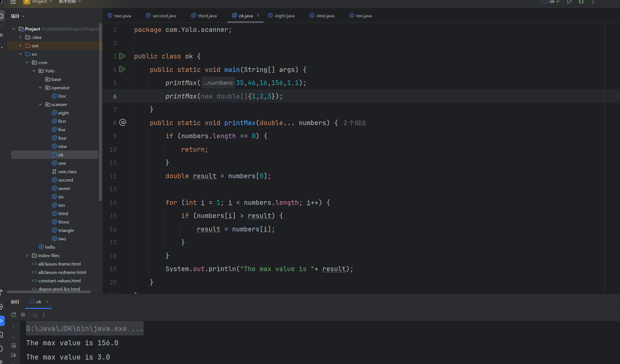Collapse the Project root node
The height and width of the screenshot is (364, 620).
[x=13, y=29]
